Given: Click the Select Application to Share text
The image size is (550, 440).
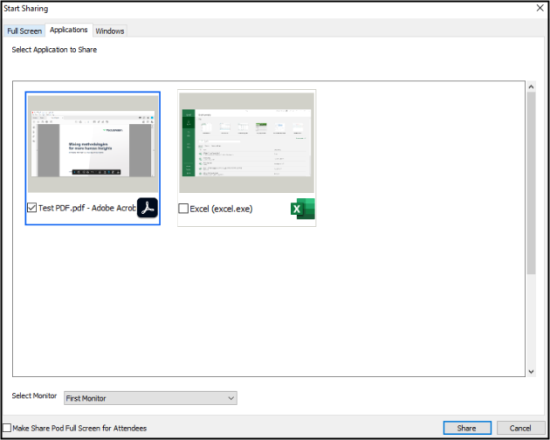Looking at the screenshot, I should [x=54, y=50].
